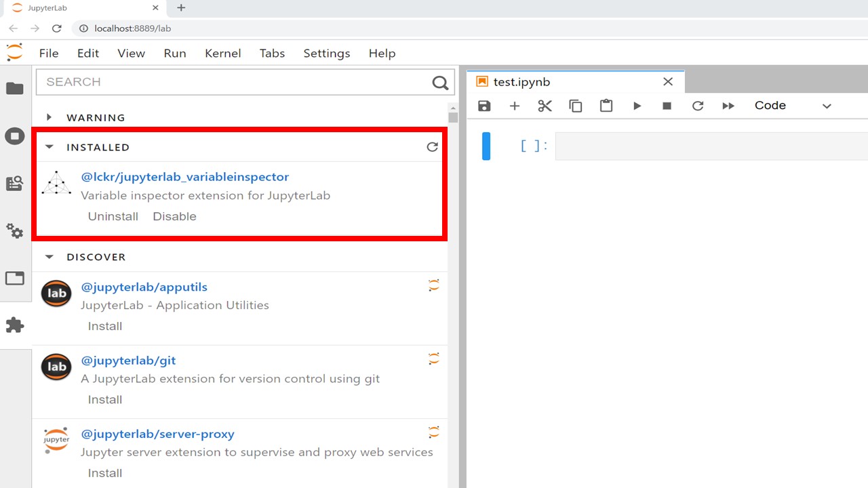The height and width of the screenshot is (488, 868).
Task: Uninstall the variableinspector extension
Action: pos(113,216)
